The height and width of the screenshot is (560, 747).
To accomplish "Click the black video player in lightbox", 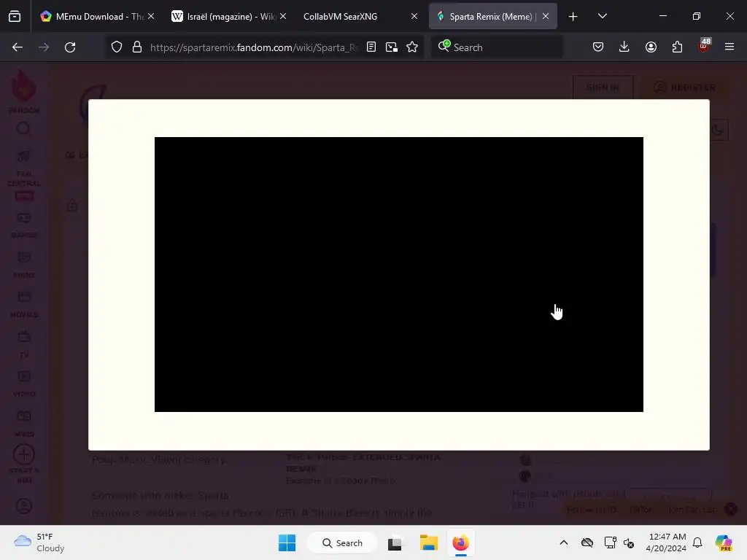I will click(399, 274).
